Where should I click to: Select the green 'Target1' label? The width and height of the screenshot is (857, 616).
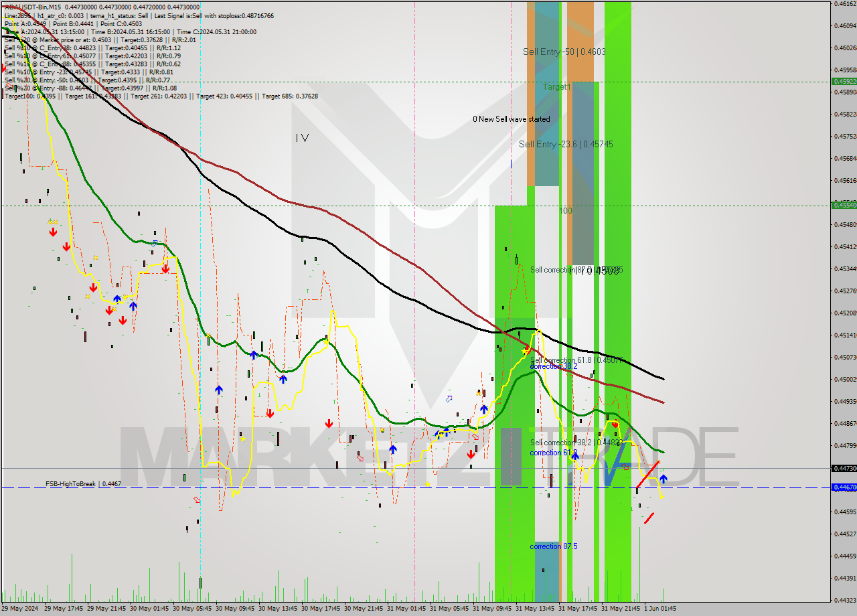(x=558, y=86)
